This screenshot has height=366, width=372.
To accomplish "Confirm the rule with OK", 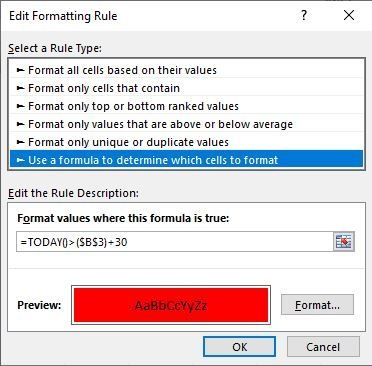I will point(239,347).
